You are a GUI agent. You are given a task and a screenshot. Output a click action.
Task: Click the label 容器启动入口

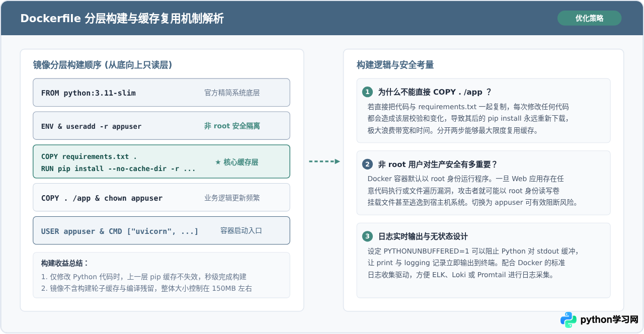click(x=241, y=231)
